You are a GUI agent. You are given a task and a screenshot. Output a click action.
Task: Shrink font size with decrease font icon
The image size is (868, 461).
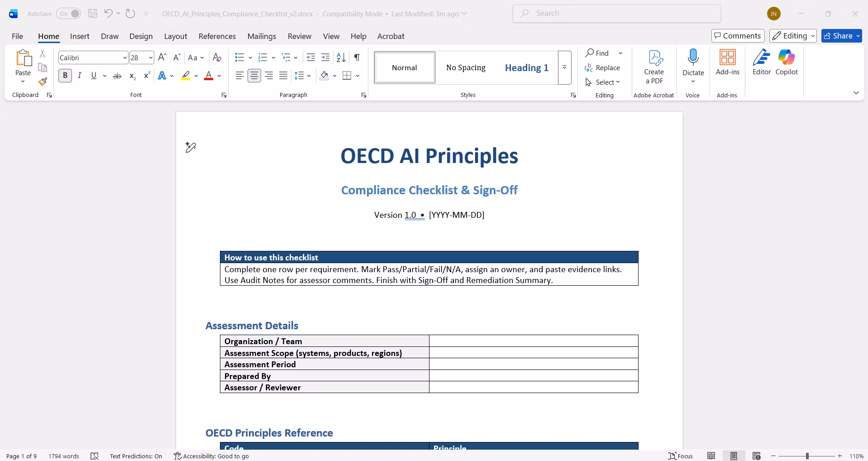tap(177, 58)
